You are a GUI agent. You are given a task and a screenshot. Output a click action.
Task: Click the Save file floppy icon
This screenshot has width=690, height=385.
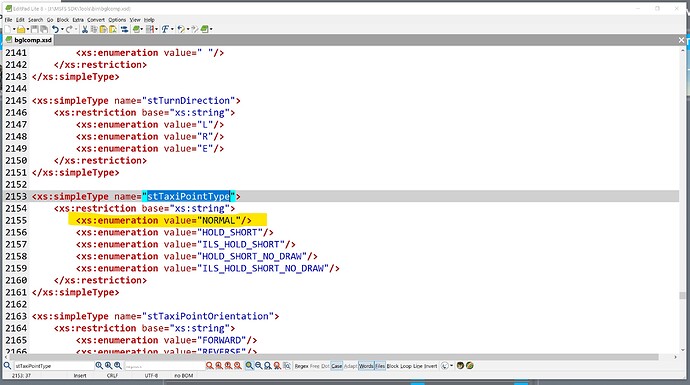click(x=34, y=29)
